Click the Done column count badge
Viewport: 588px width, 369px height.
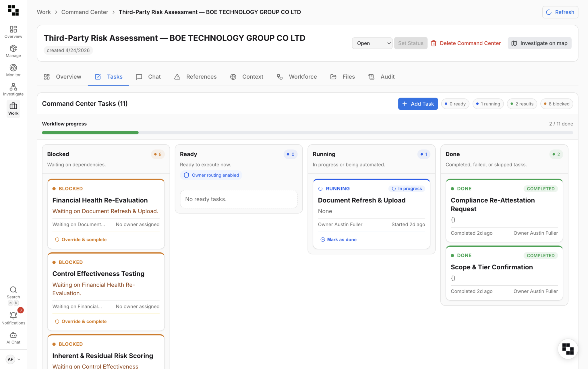[556, 154]
